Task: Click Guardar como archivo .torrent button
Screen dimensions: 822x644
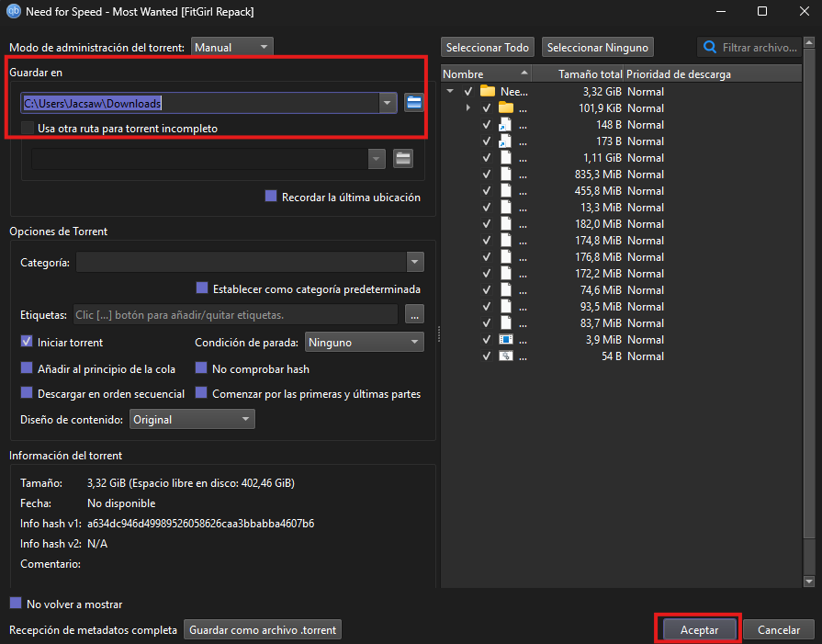Action: [263, 630]
